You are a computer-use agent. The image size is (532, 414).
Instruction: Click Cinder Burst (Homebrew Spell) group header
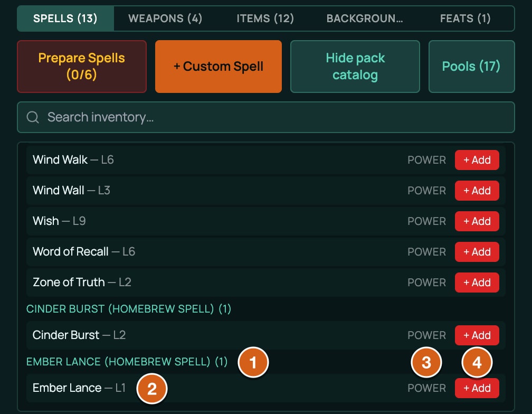tap(129, 309)
